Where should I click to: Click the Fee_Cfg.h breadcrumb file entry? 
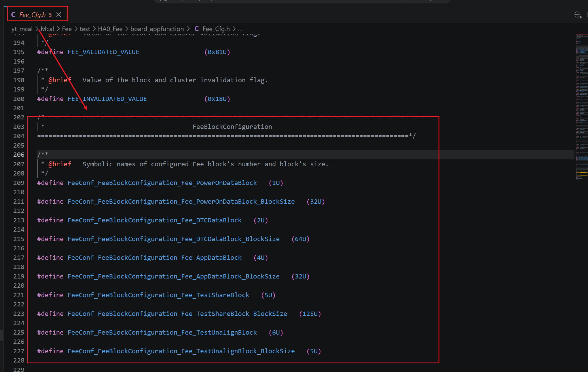point(216,29)
